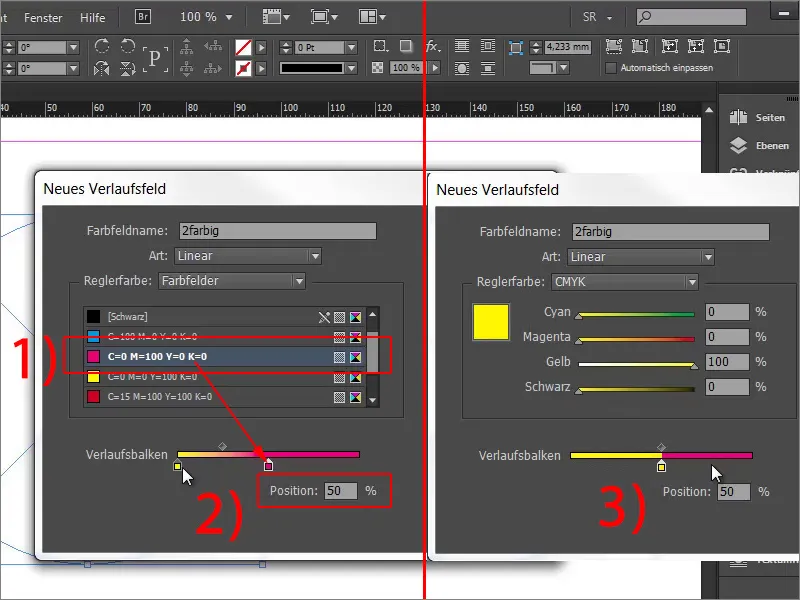Image resolution: width=800 pixels, height=600 pixels.
Task: Rotate the object 90° counter-clockwise
Action: click(x=128, y=46)
